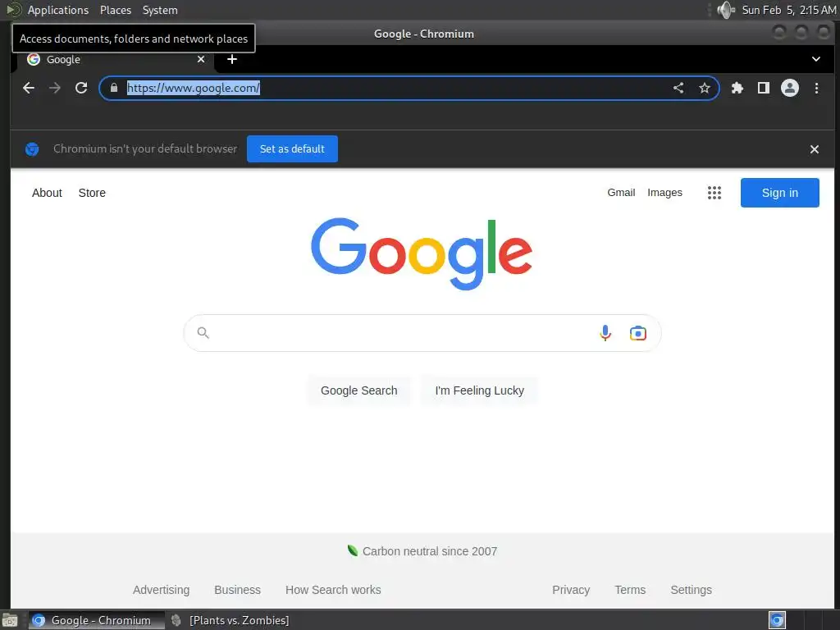This screenshot has height=630, width=840.
Task: Click the Google logo
Action: click(422, 253)
